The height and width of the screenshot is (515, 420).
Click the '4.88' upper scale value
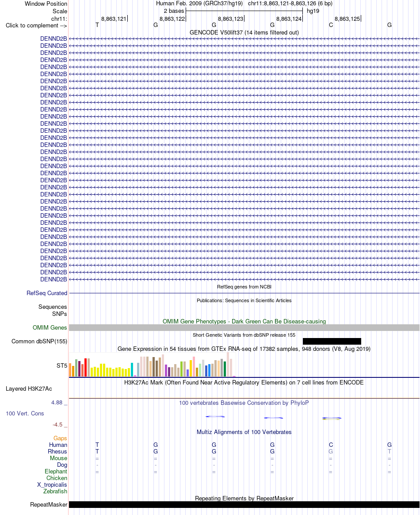coord(57,403)
